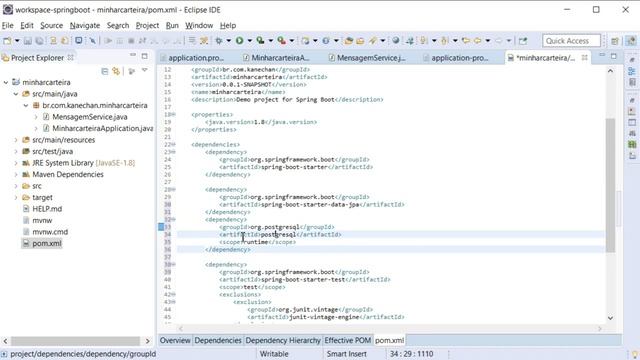Open the Navigate menu
Viewport: 640px width, 360px height.
(85, 25)
